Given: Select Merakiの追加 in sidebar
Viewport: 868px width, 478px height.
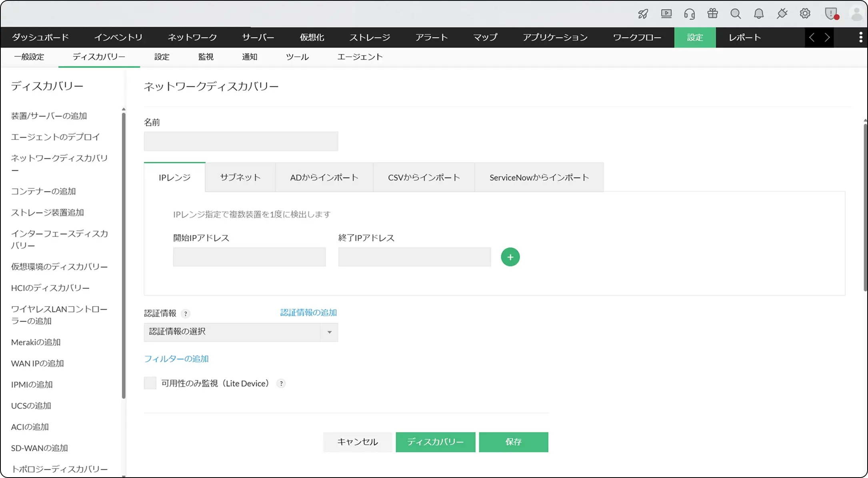Looking at the screenshot, I should 36,343.
